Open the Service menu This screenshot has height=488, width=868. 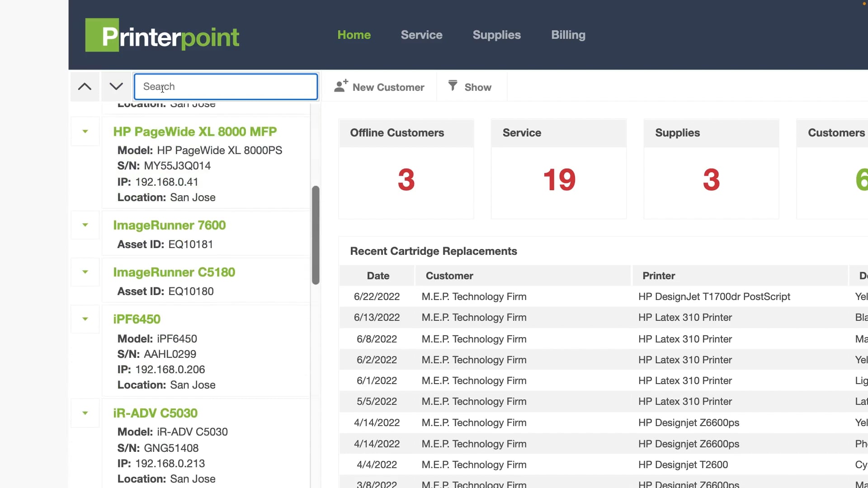pos(421,35)
